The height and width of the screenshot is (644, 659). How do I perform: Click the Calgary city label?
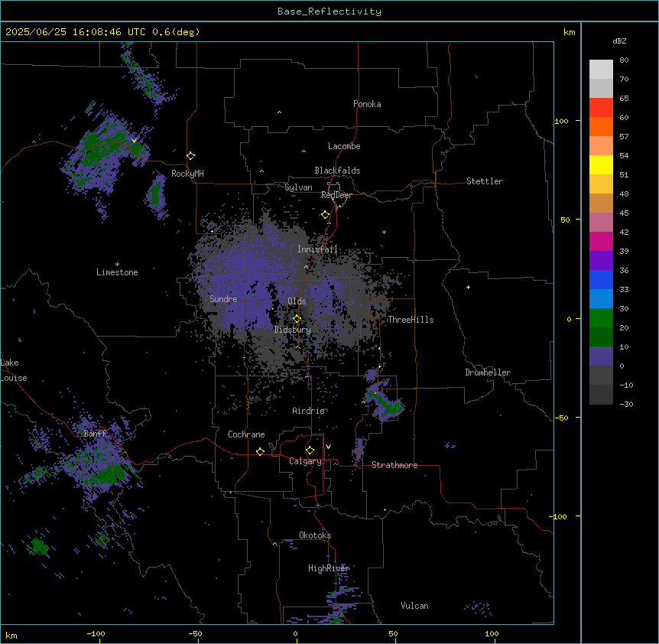305,461
